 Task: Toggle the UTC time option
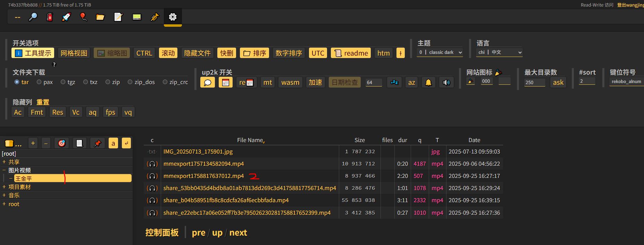click(x=318, y=53)
